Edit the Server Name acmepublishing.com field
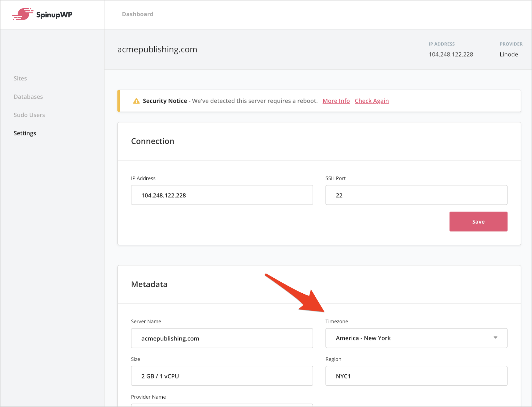 coord(222,338)
